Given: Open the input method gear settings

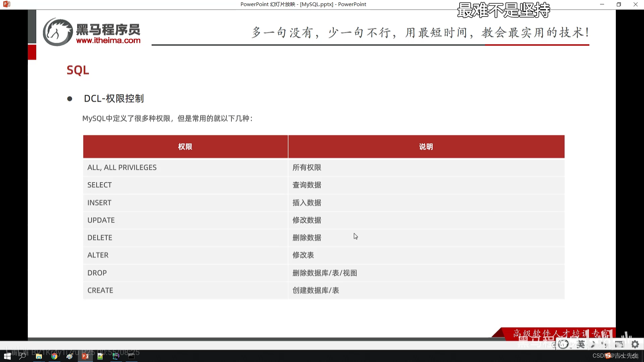Looking at the screenshot, I should [635, 344].
